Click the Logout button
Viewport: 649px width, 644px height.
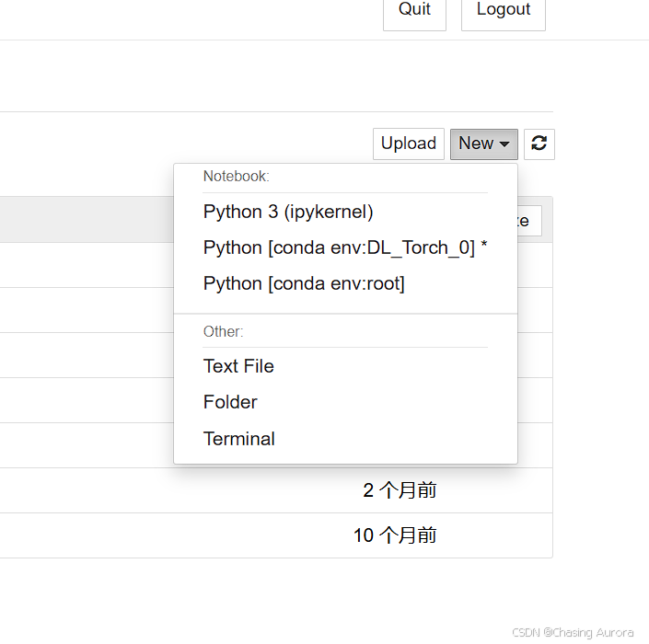[x=503, y=10]
